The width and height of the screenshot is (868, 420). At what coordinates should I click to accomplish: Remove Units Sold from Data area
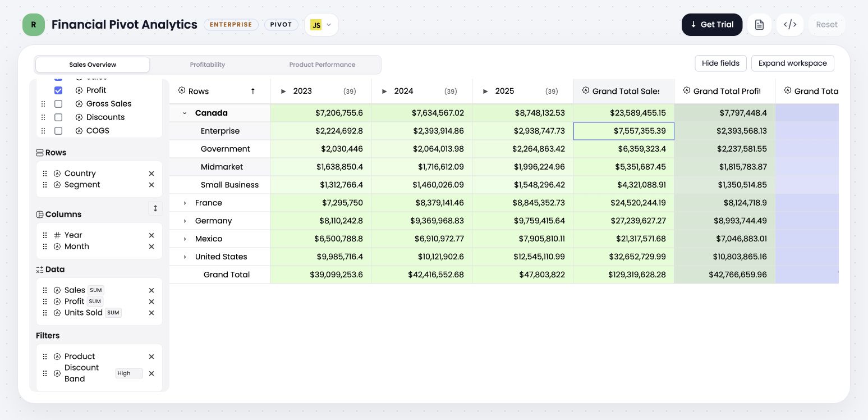point(151,313)
